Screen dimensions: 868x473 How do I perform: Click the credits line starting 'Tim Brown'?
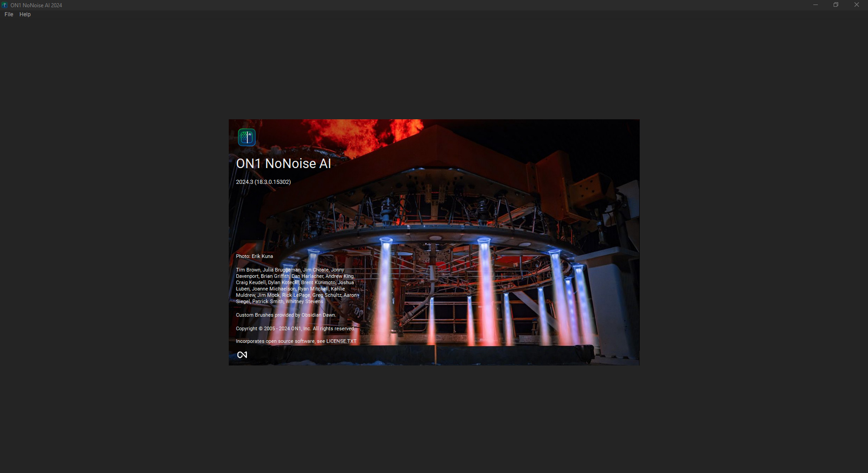point(290,270)
